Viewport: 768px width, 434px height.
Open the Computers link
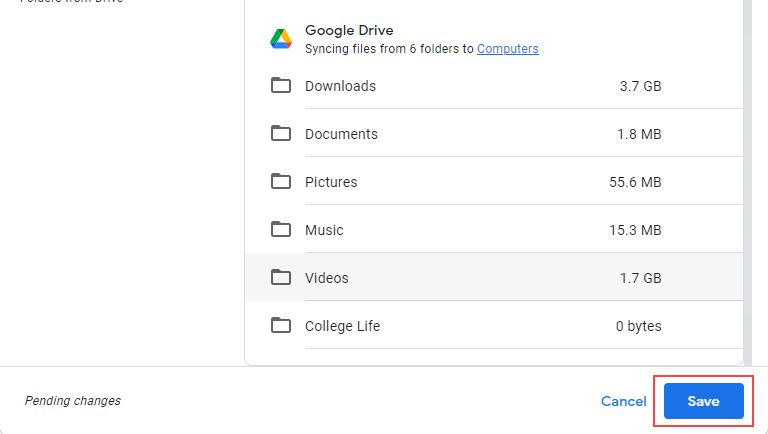(507, 48)
